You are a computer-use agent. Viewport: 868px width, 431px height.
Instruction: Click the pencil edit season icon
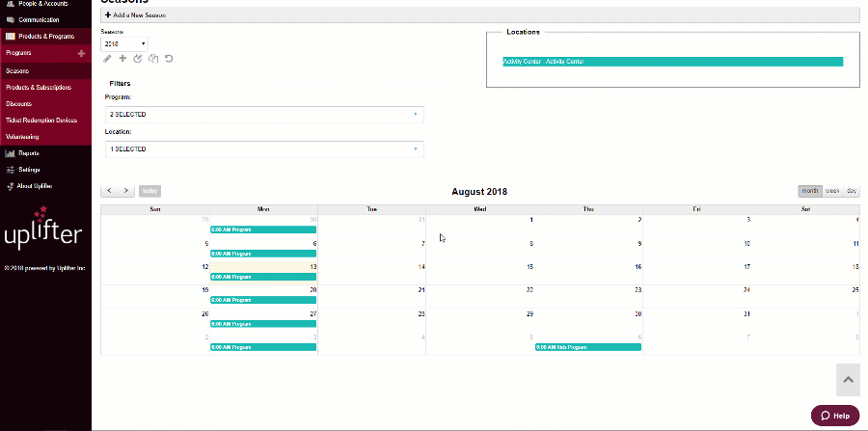tap(107, 59)
